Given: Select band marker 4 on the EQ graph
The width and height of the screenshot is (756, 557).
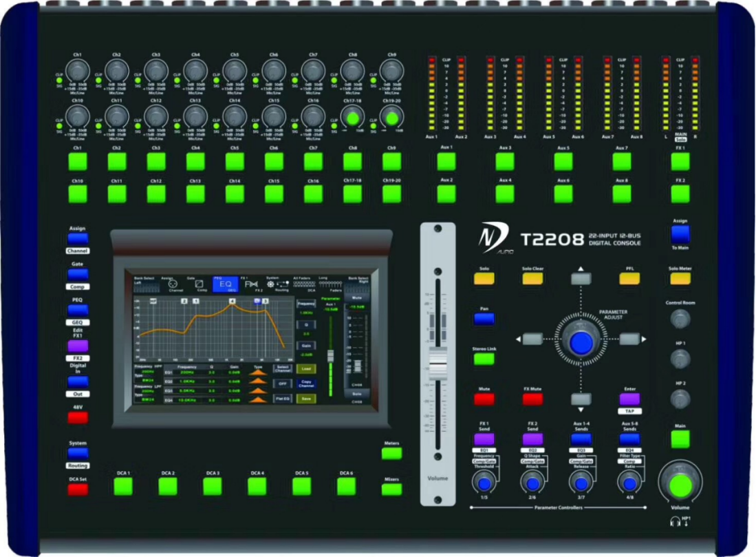Looking at the screenshot, I should pos(233,301).
